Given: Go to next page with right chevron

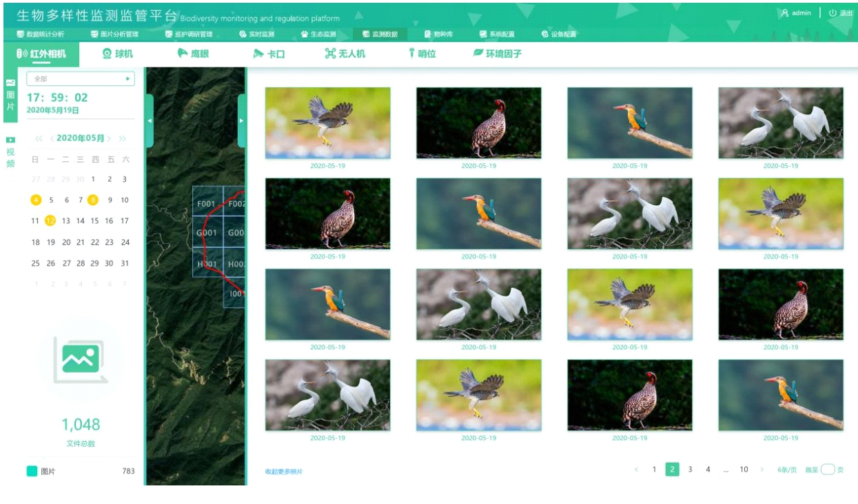Looking at the screenshot, I should pos(762,470).
